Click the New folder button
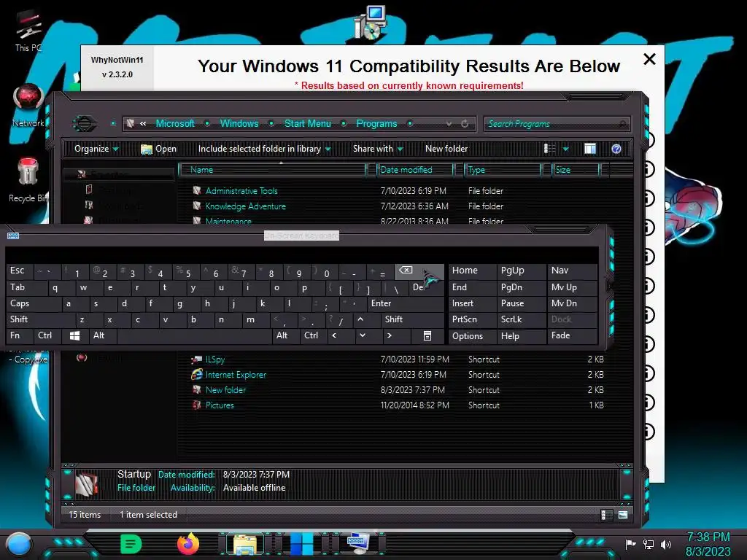The width and height of the screenshot is (747, 560). tap(446, 149)
